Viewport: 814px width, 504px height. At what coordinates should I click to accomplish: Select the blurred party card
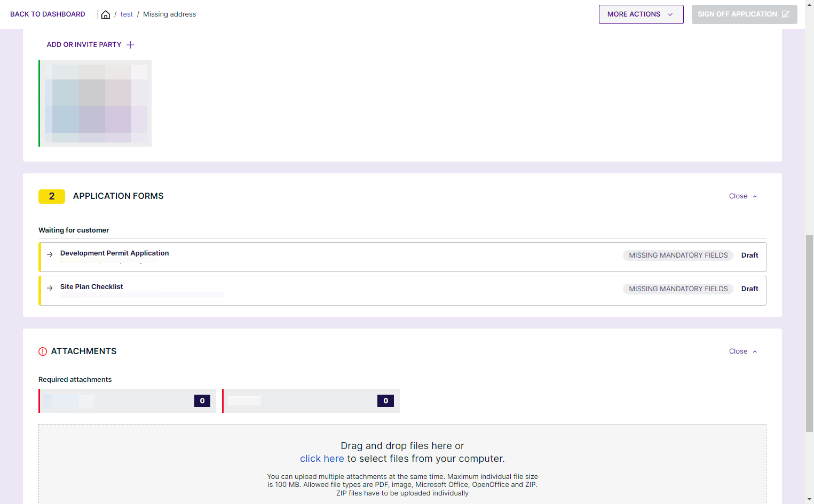[x=95, y=103]
